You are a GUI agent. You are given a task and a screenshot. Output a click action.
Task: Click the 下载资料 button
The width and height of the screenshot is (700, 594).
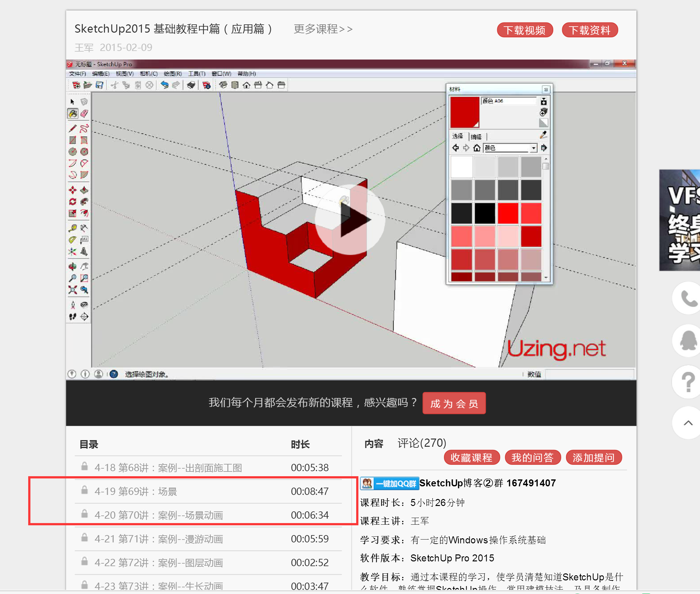[590, 30]
